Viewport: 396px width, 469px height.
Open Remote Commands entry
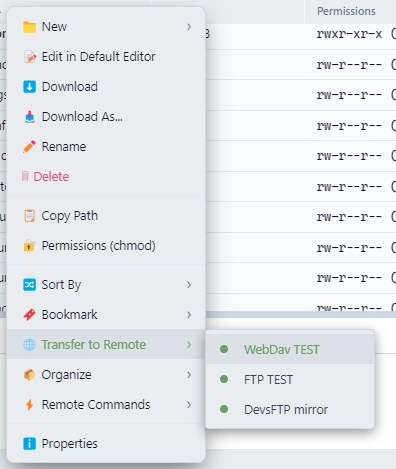tap(106, 405)
